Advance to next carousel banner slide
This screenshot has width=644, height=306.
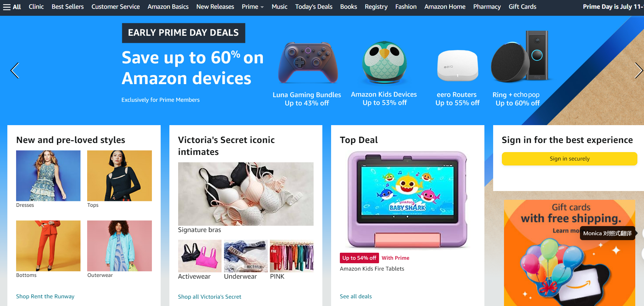[x=638, y=70]
